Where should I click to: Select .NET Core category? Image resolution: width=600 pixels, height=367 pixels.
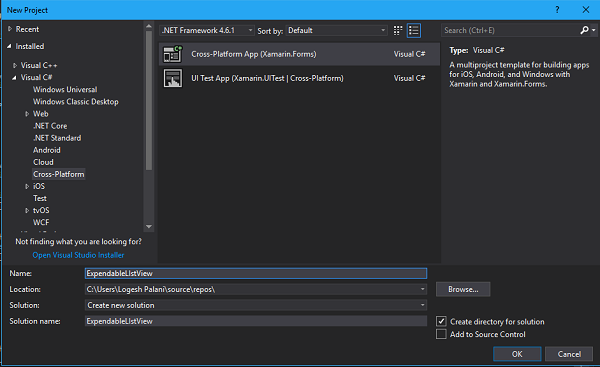(x=50, y=126)
